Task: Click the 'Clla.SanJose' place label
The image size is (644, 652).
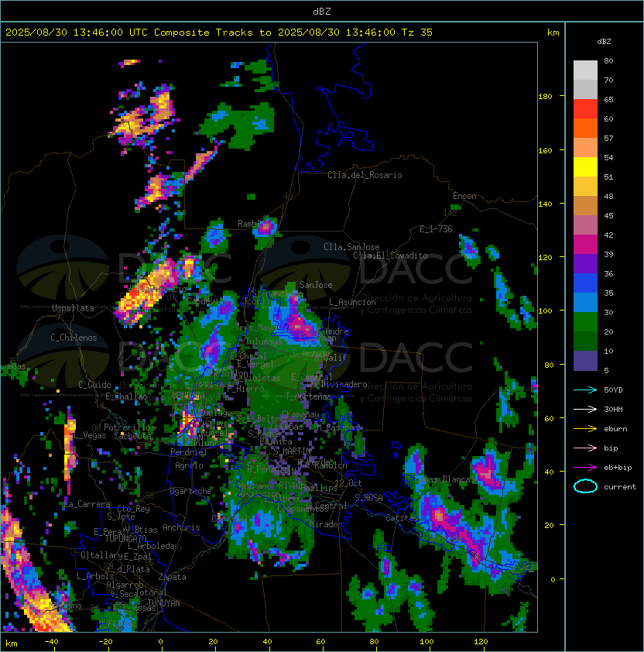Action: [351, 247]
